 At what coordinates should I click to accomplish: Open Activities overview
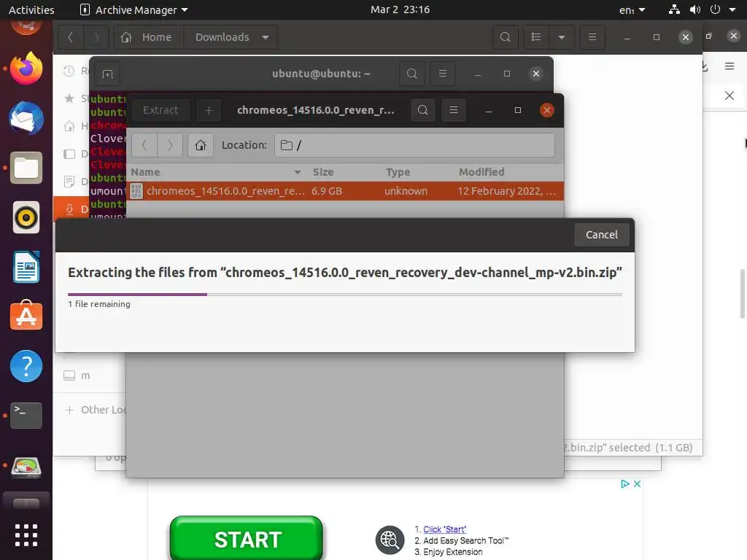[x=31, y=9]
